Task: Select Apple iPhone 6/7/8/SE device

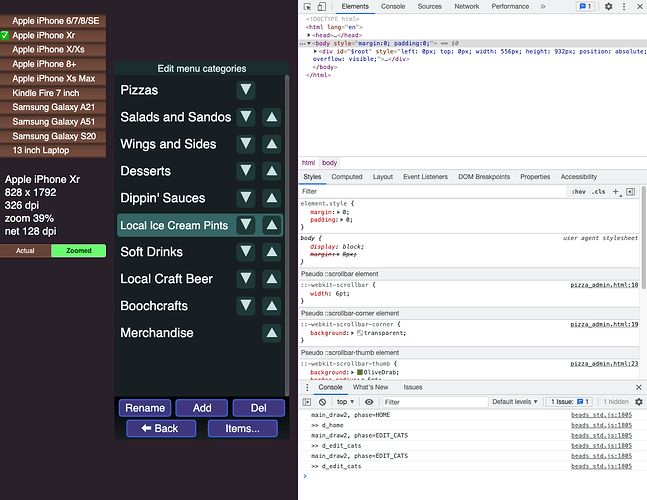Action: click(x=53, y=21)
